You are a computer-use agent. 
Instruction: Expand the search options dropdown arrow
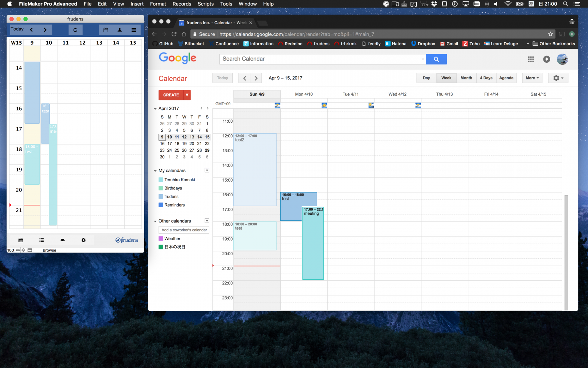[423, 59]
